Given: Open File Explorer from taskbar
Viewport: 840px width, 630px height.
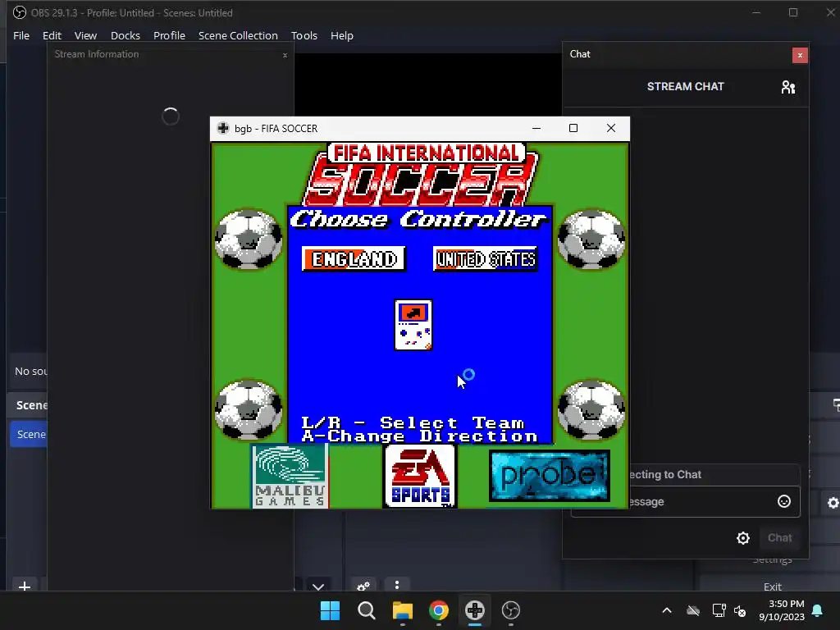Looking at the screenshot, I should click(x=402, y=610).
